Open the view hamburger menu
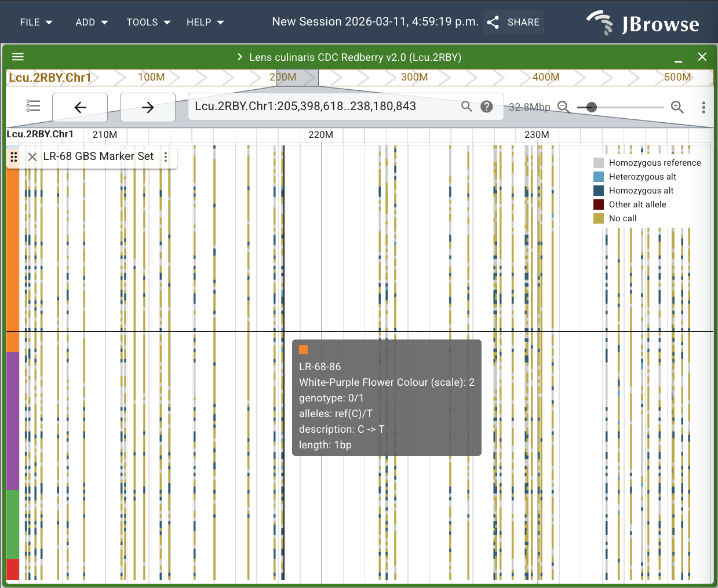Screen dimensions: 718x588 point(18,57)
